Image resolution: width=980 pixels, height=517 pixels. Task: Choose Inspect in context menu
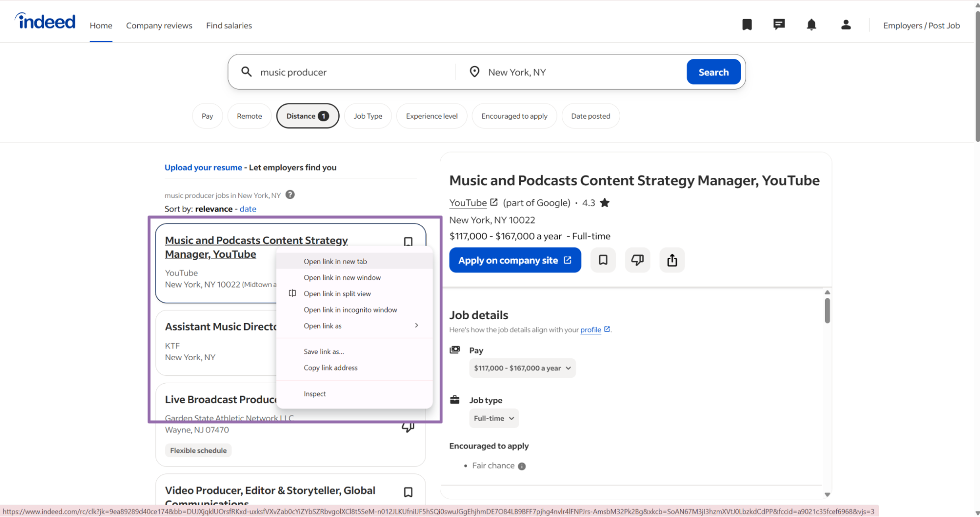(x=354, y=394)
